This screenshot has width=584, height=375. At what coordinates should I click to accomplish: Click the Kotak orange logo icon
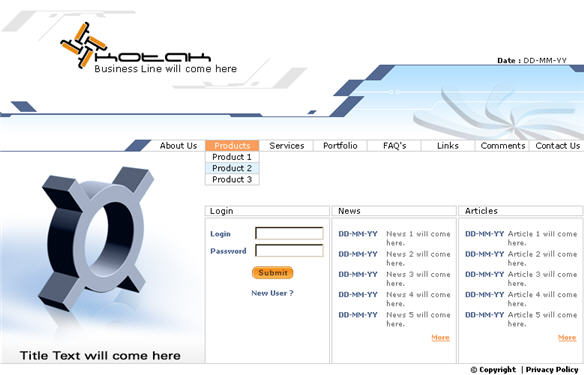tap(84, 45)
